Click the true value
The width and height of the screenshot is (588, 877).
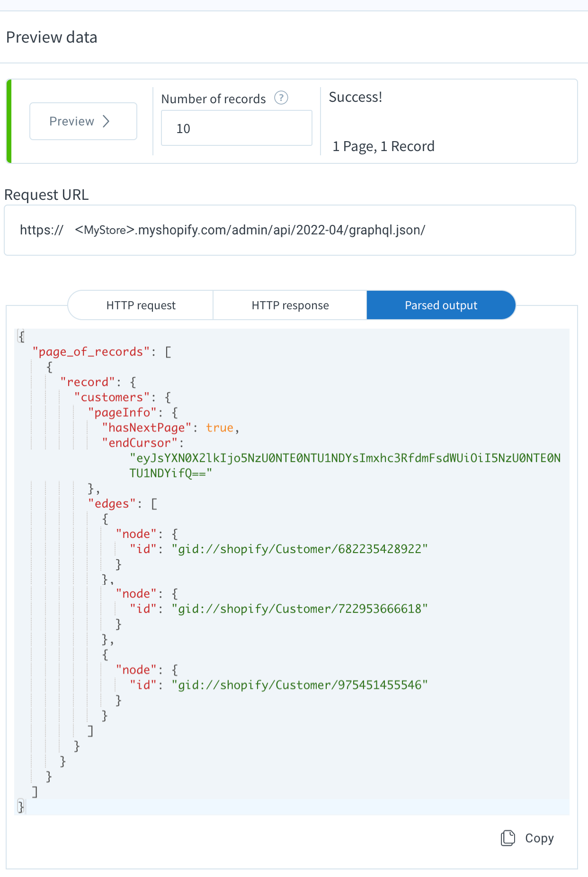pos(220,428)
